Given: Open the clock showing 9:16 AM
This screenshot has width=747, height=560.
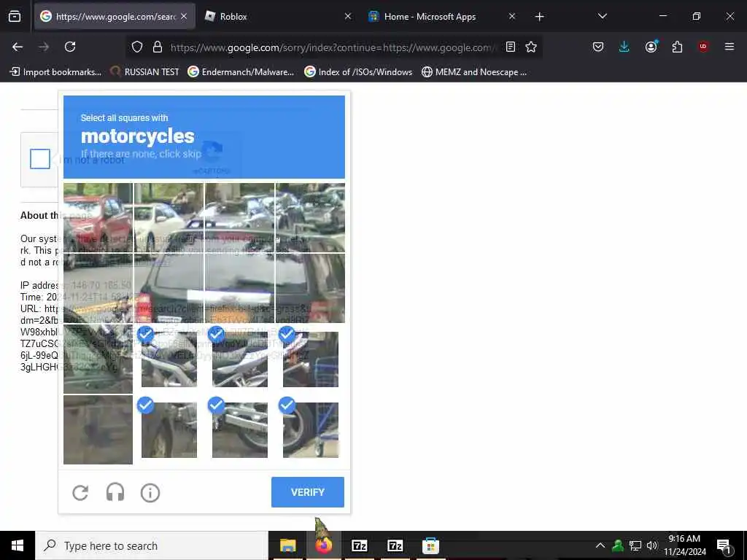Looking at the screenshot, I should pyautogui.click(x=684, y=545).
